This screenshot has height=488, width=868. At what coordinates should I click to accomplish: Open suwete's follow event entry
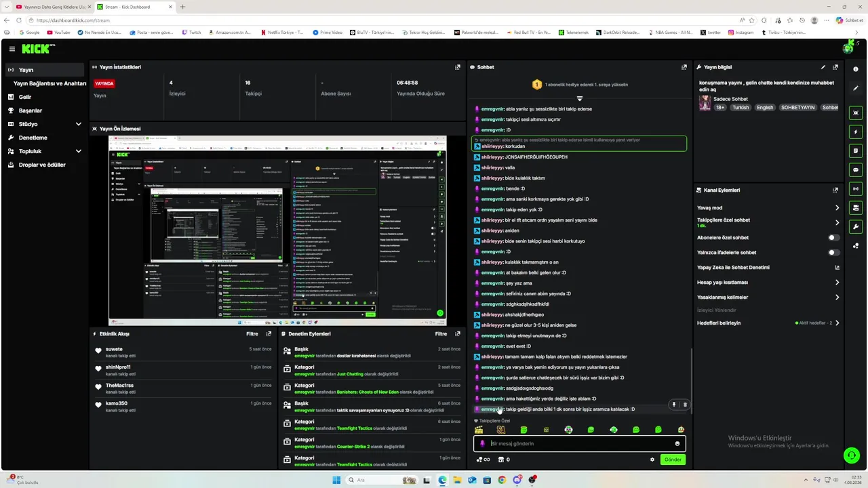click(184, 352)
